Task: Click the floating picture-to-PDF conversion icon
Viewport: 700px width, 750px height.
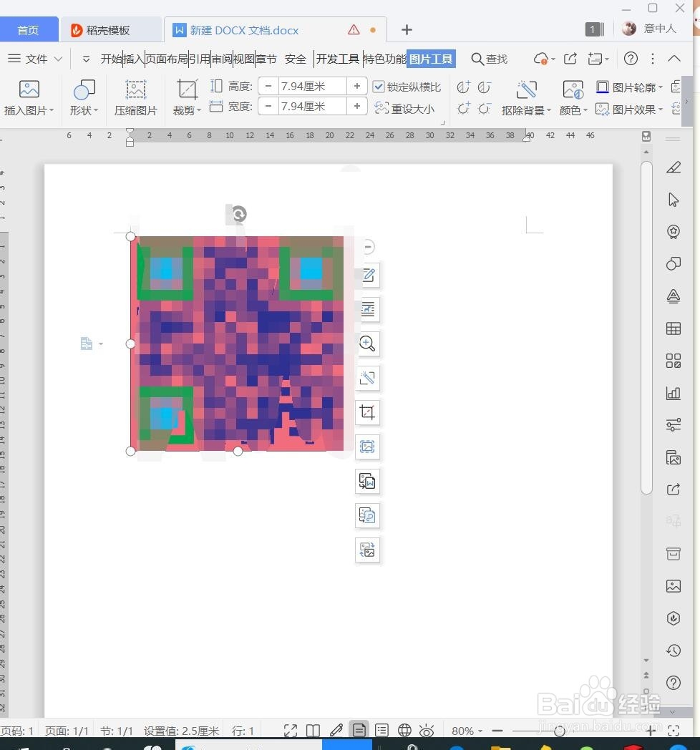Action: [367, 515]
